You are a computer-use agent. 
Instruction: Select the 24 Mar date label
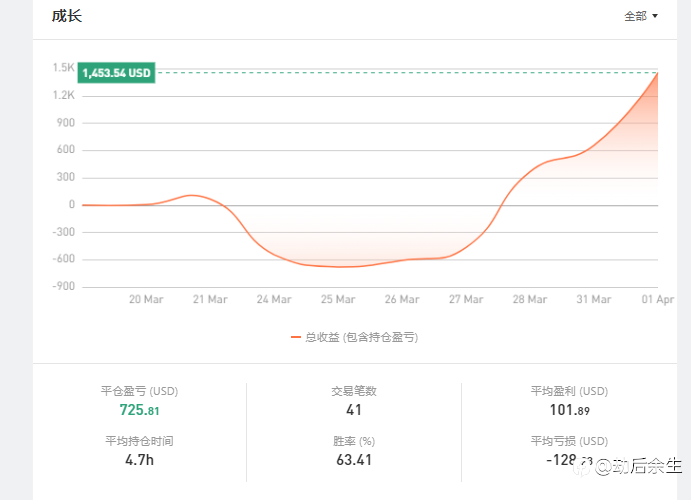(x=274, y=299)
